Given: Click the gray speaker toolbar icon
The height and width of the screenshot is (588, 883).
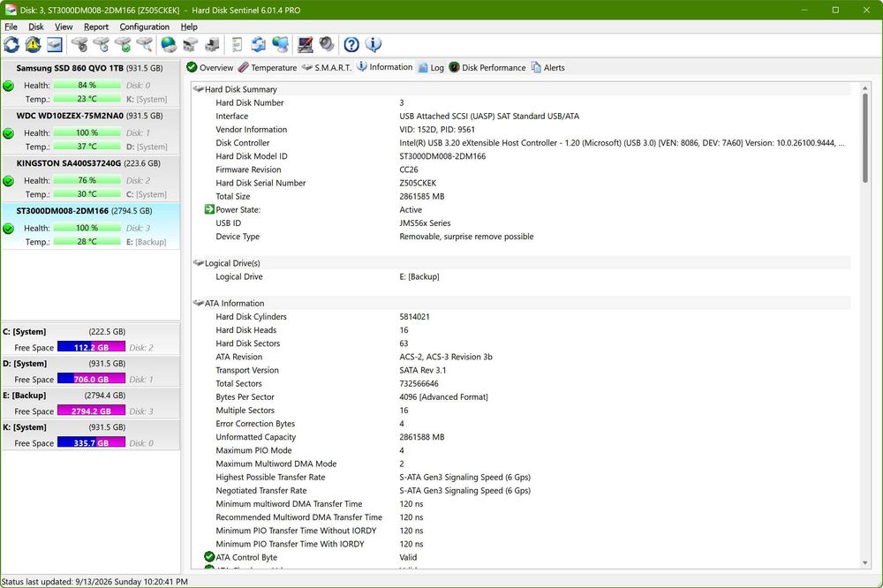Looking at the screenshot, I should (327, 44).
